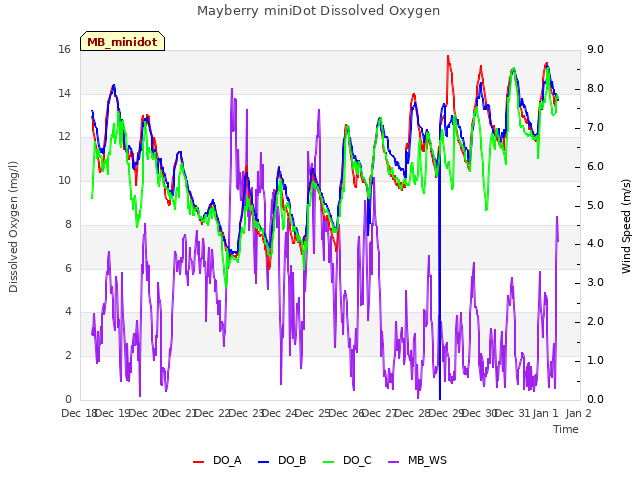Click the 4 value on the left axis
Screen dimensions: 640x480
click(x=68, y=312)
